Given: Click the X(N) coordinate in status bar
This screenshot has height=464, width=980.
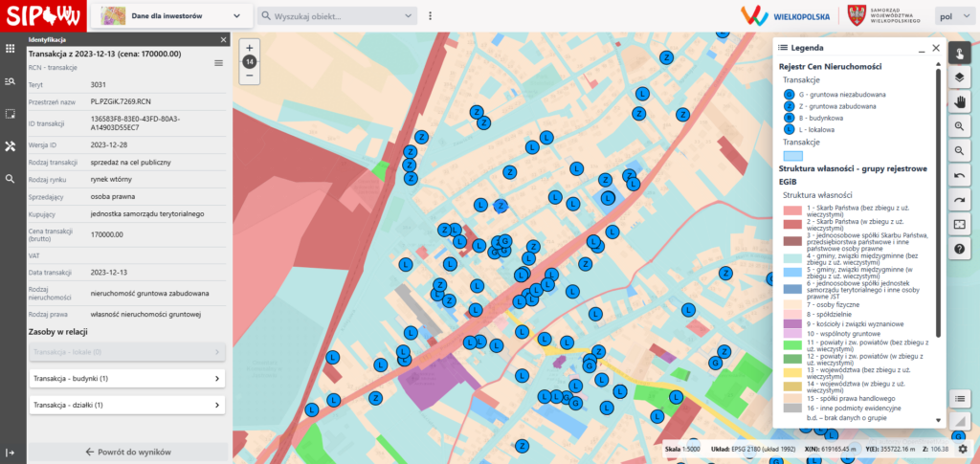Looking at the screenshot, I should point(831,449).
